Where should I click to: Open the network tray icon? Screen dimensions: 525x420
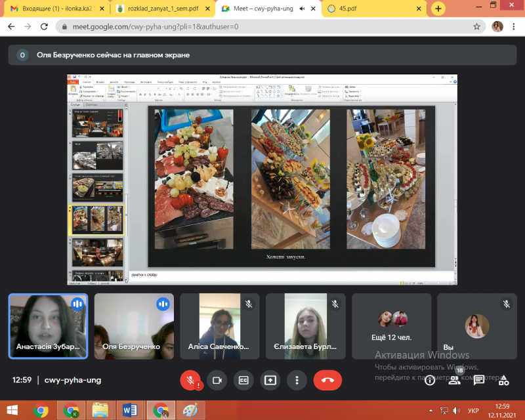[444, 410]
